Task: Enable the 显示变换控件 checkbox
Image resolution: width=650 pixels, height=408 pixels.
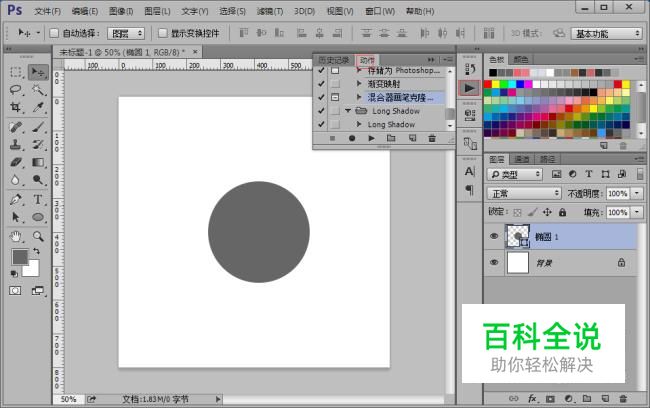Action: coord(161,33)
